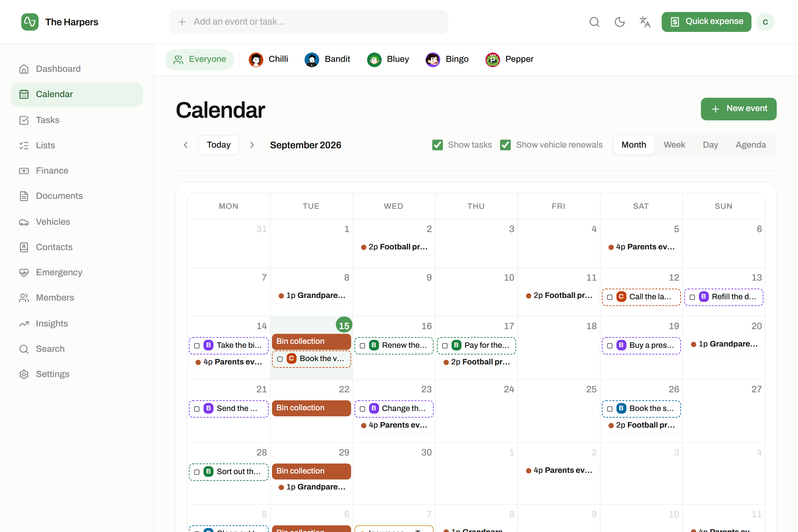Open Parents evening event on October 2
The image size is (798, 532).
coord(559,470)
